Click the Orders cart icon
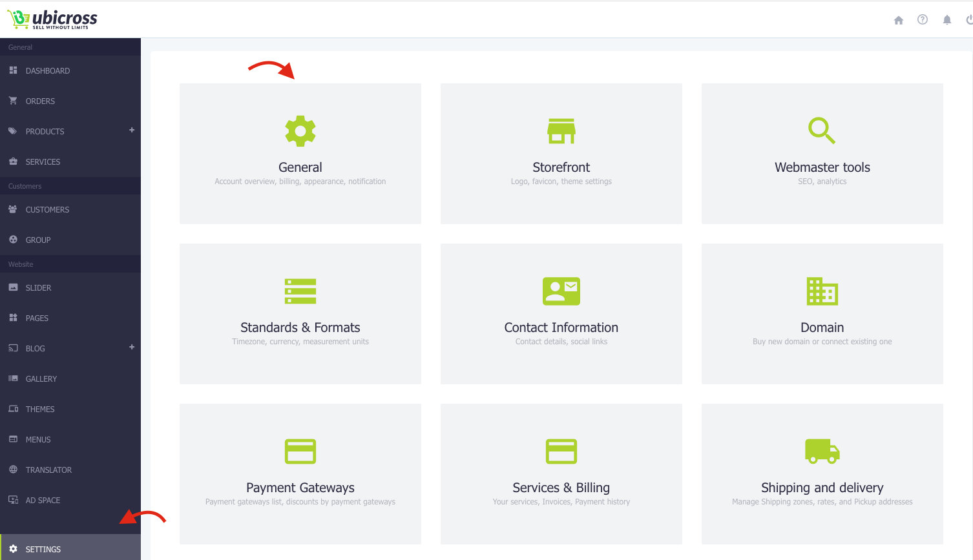The height and width of the screenshot is (560, 973). click(x=13, y=100)
